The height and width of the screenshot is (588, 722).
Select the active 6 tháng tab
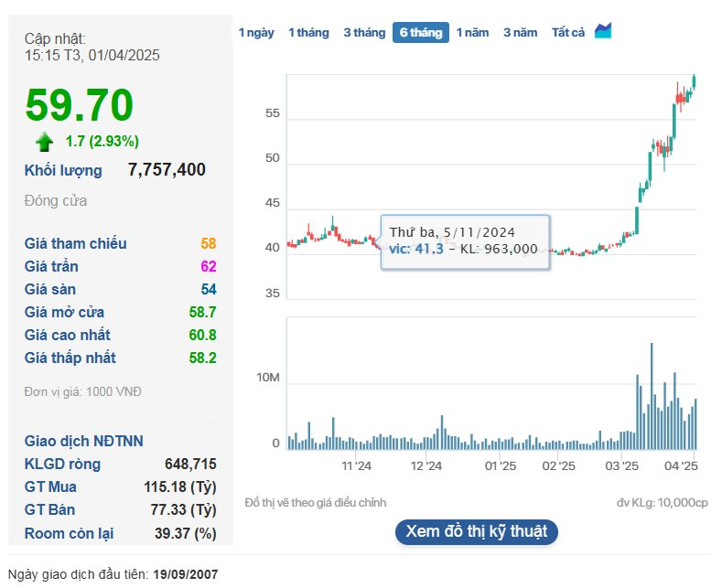[x=420, y=33]
